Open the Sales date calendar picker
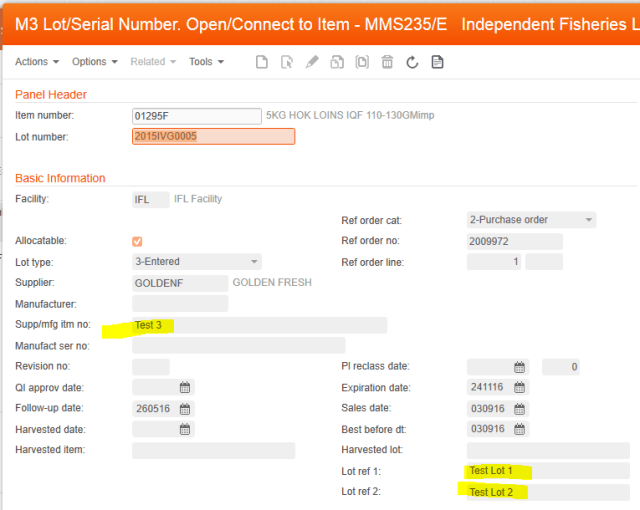The height and width of the screenshot is (510, 640). tap(519, 408)
